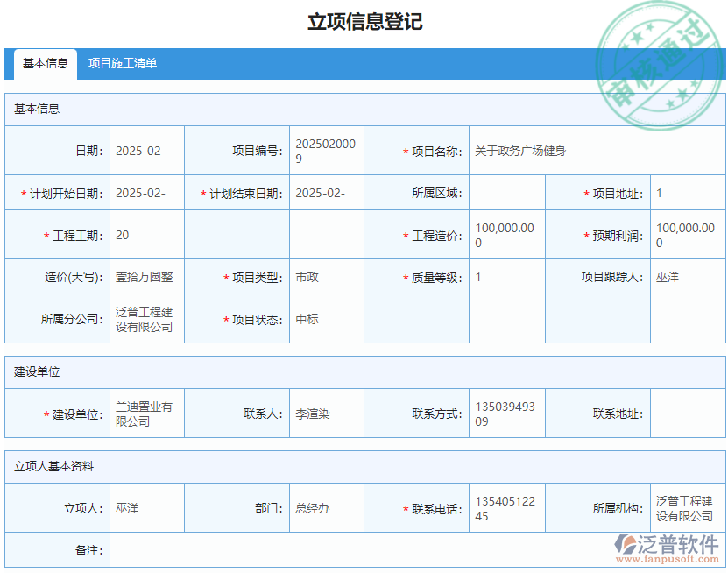Switch to the 项目施工清单 tab
Viewport: 728px width, 573px height.
(122, 64)
